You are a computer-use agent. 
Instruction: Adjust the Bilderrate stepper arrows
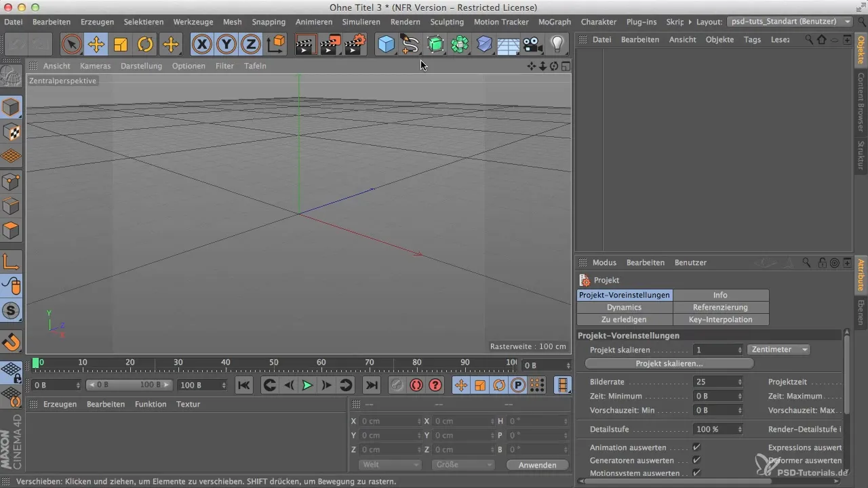(740, 382)
